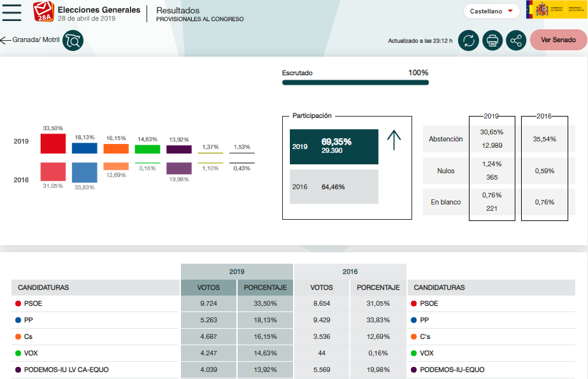This screenshot has width=588, height=379.
Task: Open the share icon
Action: click(516, 41)
